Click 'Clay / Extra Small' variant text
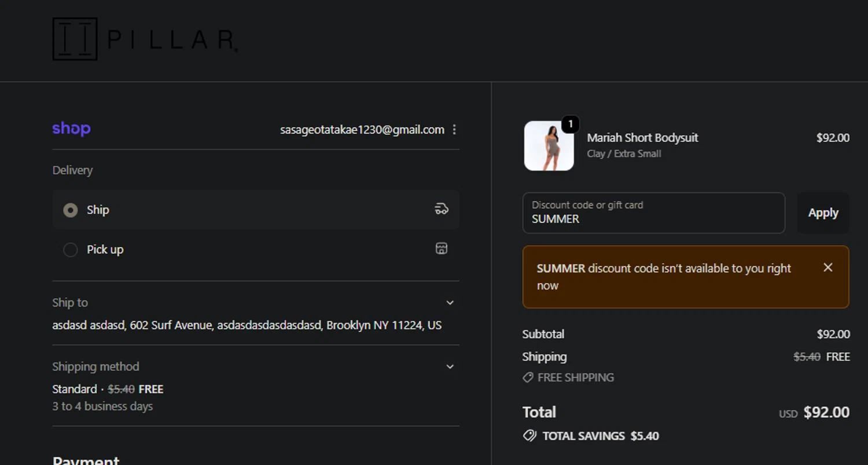The width and height of the screenshot is (868, 465). pos(624,154)
